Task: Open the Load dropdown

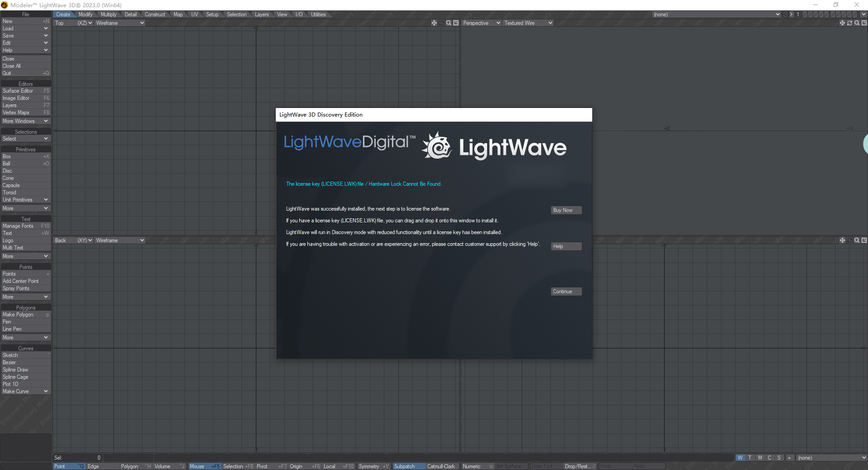Action: (26, 28)
